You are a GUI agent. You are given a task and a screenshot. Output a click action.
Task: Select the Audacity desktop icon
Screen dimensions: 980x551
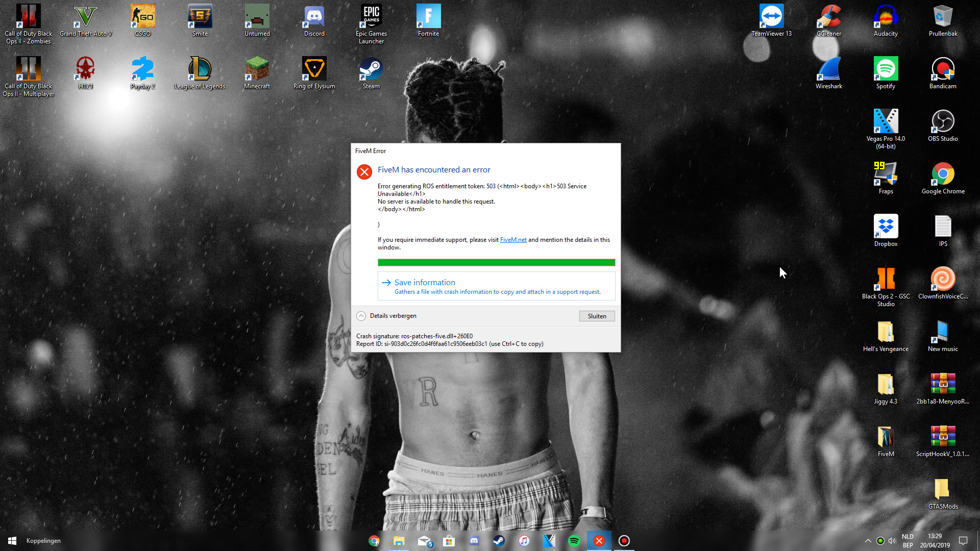pos(886,21)
